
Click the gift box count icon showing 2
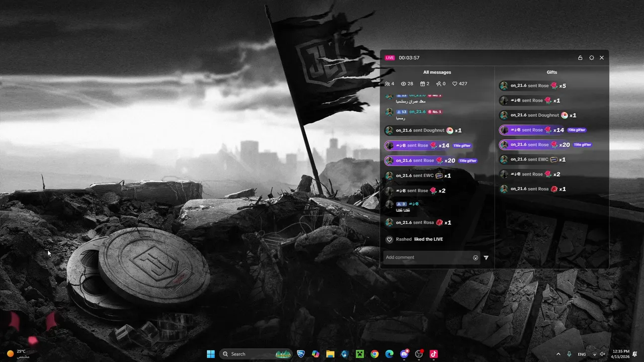[x=423, y=84]
